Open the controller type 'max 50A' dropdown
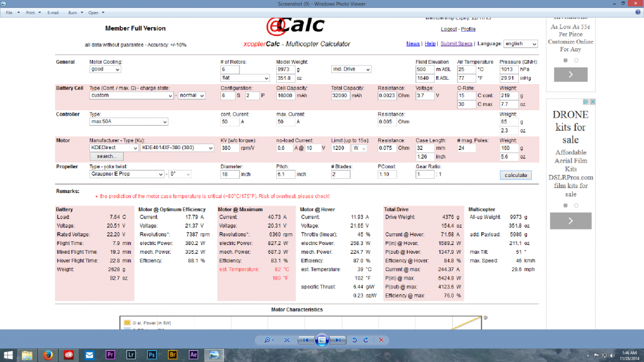 [x=129, y=122]
